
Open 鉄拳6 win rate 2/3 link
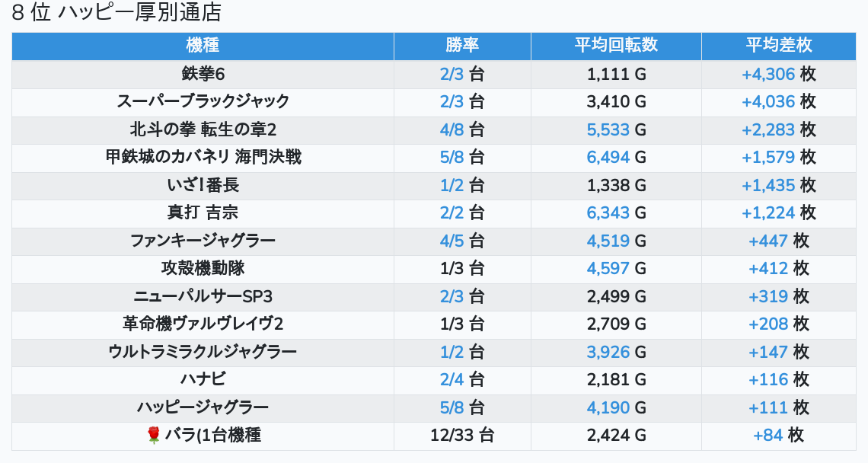coord(452,75)
